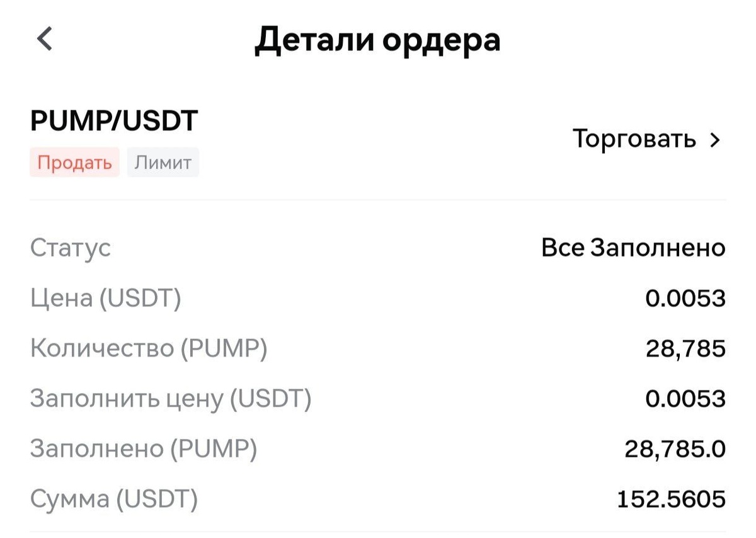This screenshot has height=538, width=756.
Task: Click the Сумма (USDT) label
Action: click(114, 500)
